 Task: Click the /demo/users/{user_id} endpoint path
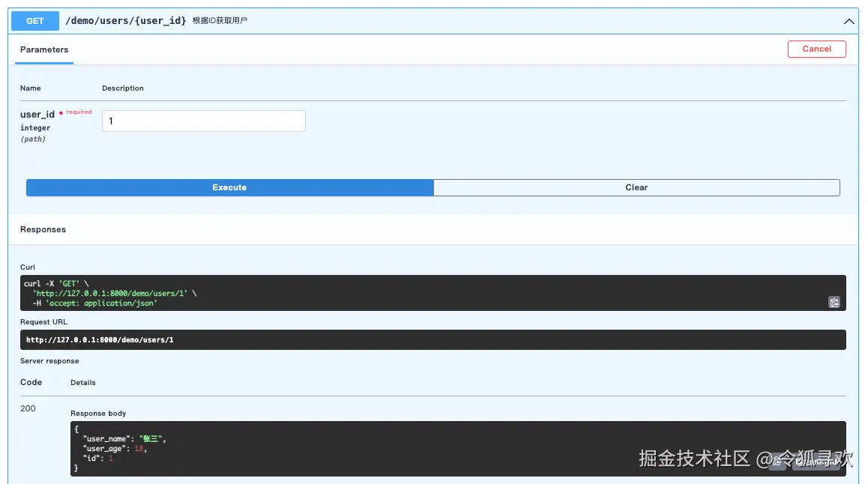point(126,21)
